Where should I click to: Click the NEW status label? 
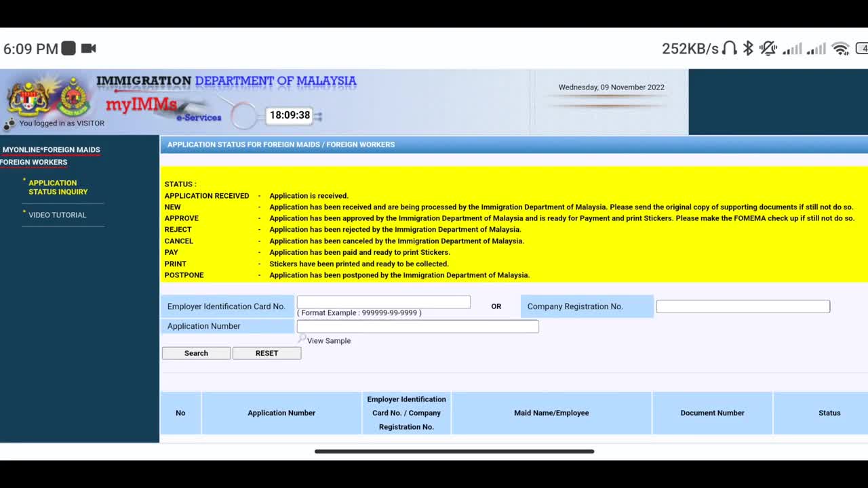pos(173,207)
